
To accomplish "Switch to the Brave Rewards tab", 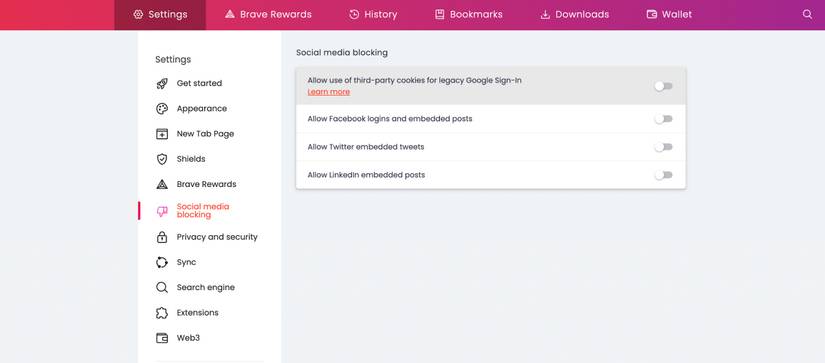I will [268, 15].
